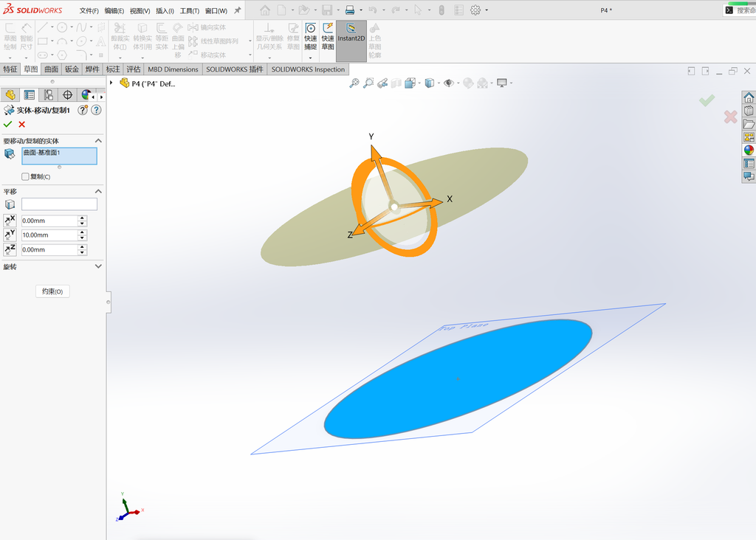Expand the P4 flyout design tree arrow

tap(111, 83)
